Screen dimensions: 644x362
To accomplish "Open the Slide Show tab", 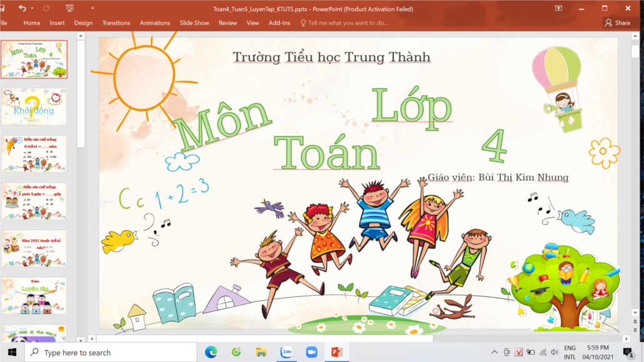I will [x=194, y=23].
